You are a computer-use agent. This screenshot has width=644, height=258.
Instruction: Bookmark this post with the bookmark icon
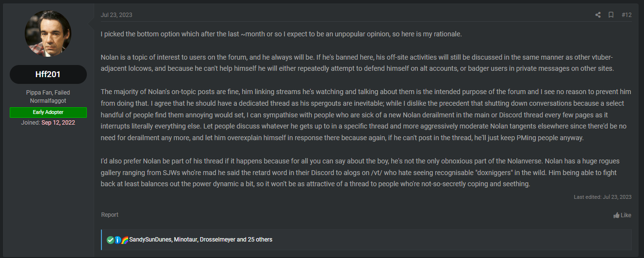pyautogui.click(x=611, y=15)
